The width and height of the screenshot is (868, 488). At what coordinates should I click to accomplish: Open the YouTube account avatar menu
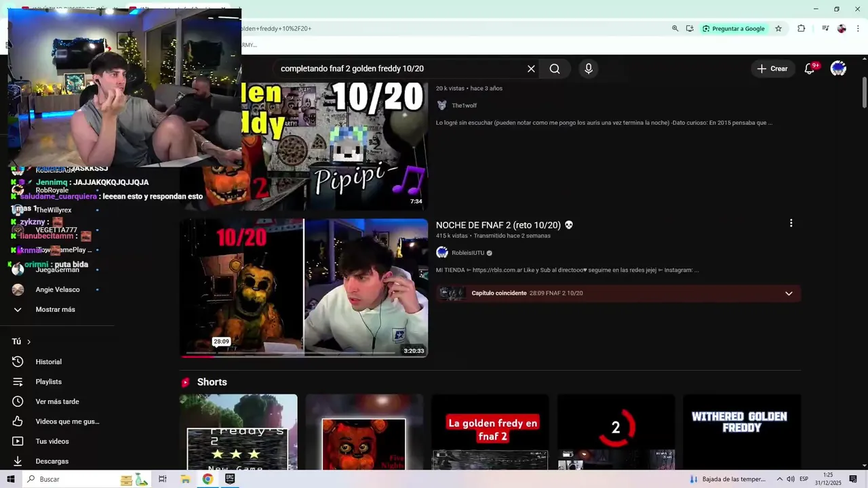click(x=838, y=68)
